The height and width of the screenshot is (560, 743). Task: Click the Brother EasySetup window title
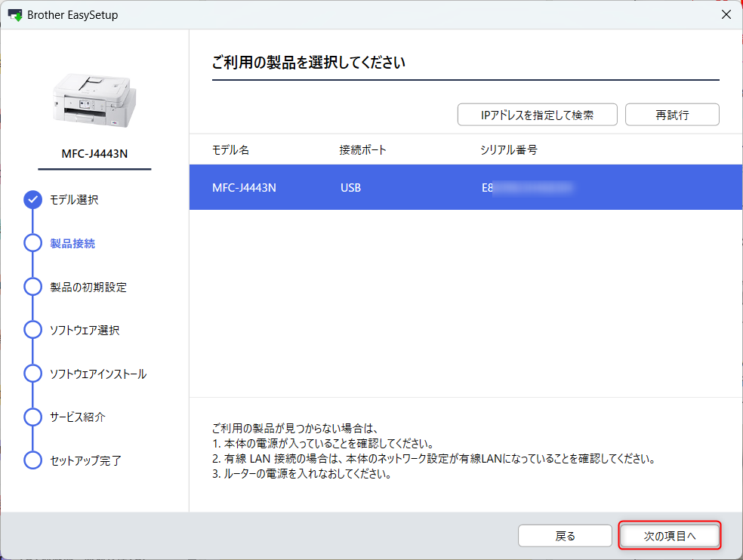click(72, 14)
